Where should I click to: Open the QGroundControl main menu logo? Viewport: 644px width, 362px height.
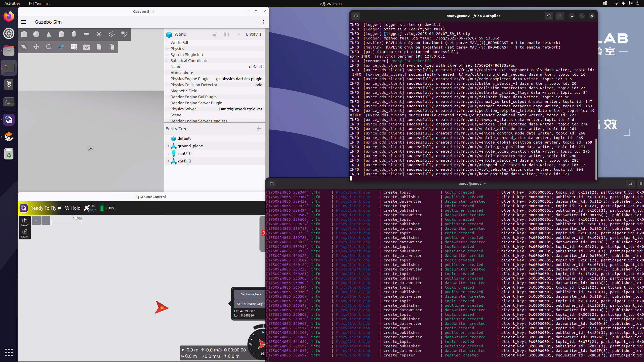point(24,208)
